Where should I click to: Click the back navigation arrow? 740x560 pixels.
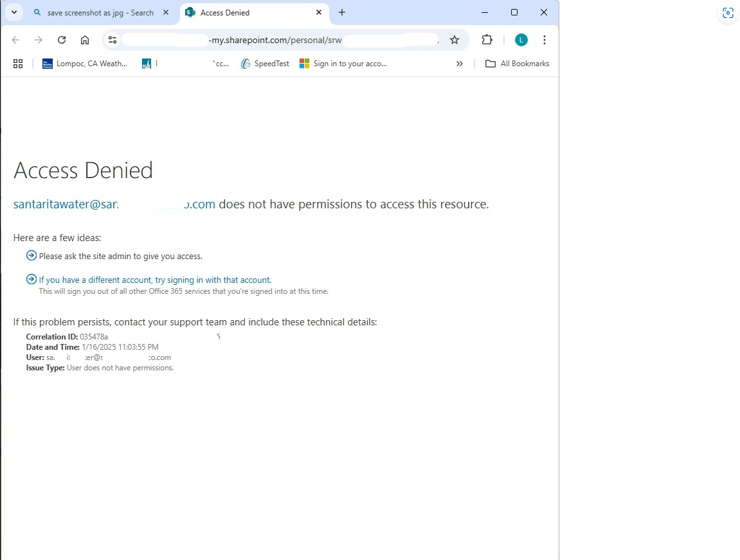click(x=15, y=39)
